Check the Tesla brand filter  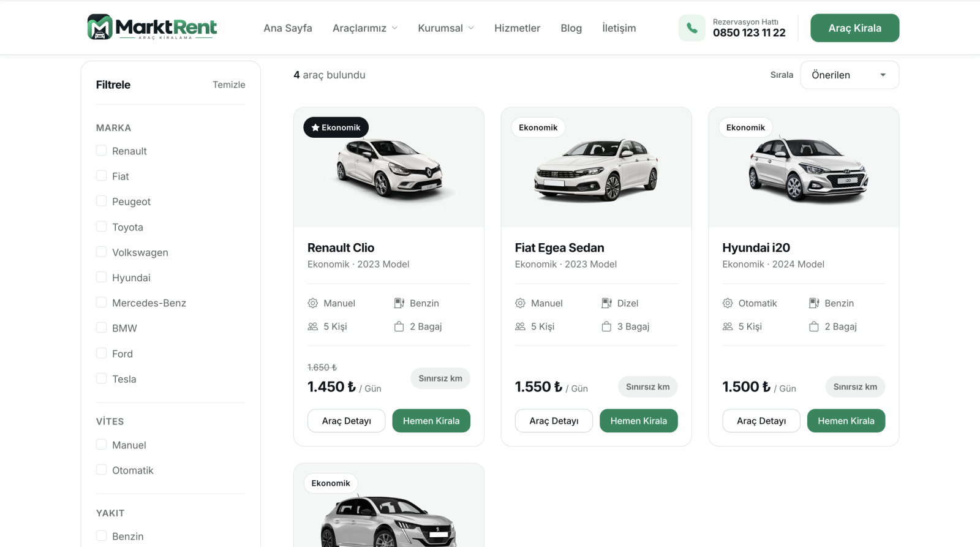click(102, 379)
